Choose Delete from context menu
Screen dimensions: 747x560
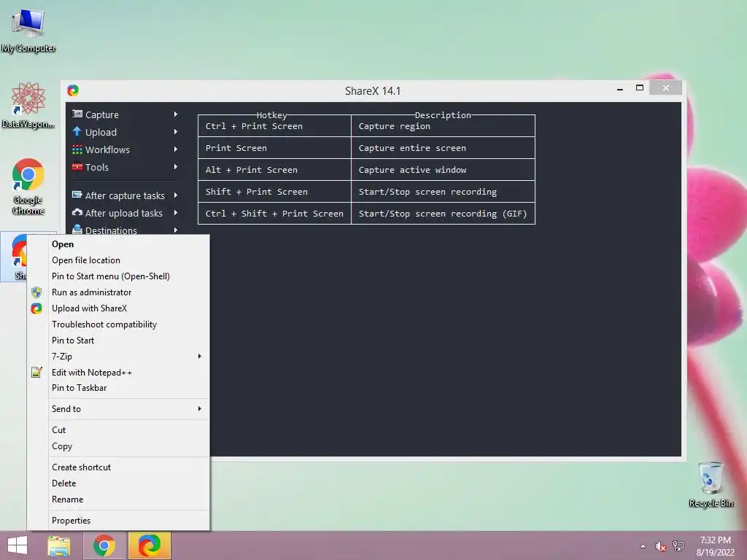point(118,483)
